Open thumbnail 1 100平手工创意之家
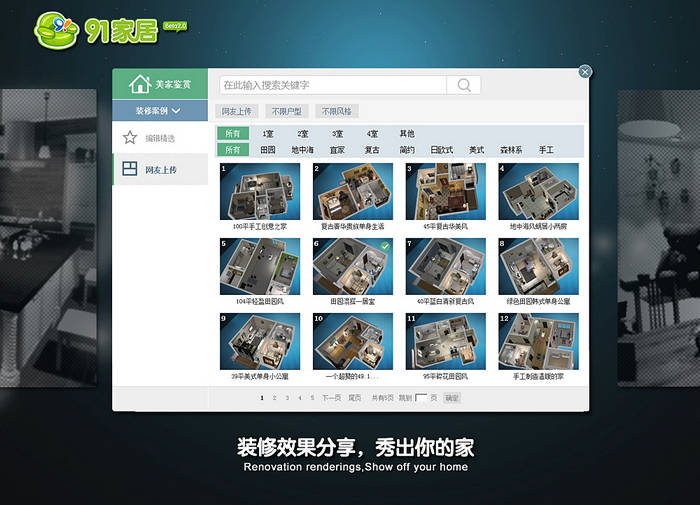700x505 pixels. [x=260, y=192]
